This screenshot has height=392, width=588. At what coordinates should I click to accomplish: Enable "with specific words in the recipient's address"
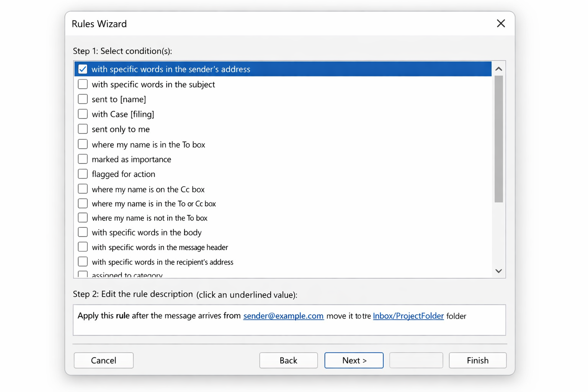pyautogui.click(x=82, y=261)
